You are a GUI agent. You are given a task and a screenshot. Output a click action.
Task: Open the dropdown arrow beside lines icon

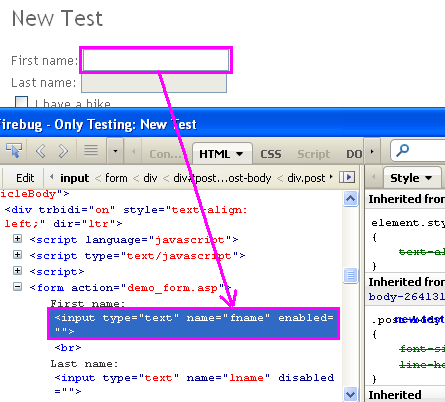[115, 151]
